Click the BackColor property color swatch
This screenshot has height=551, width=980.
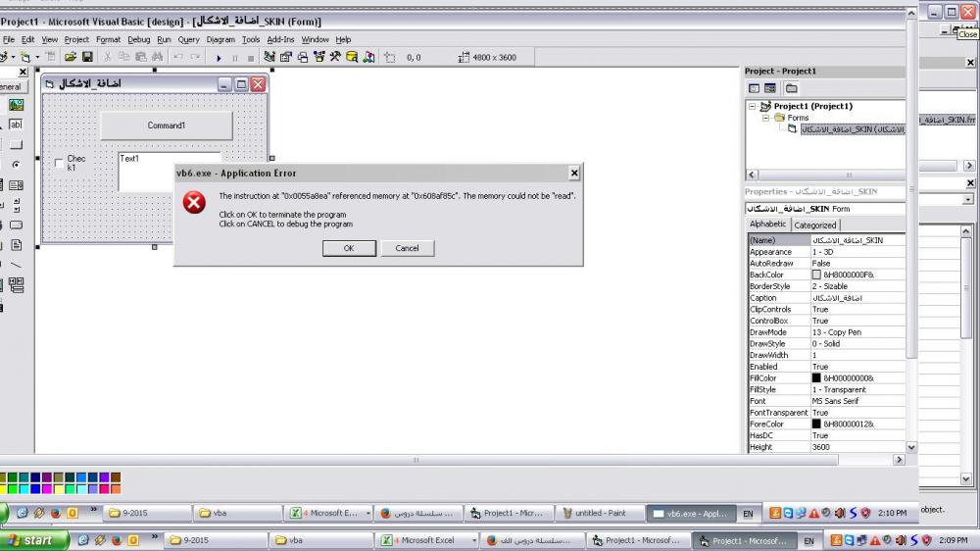click(x=816, y=275)
